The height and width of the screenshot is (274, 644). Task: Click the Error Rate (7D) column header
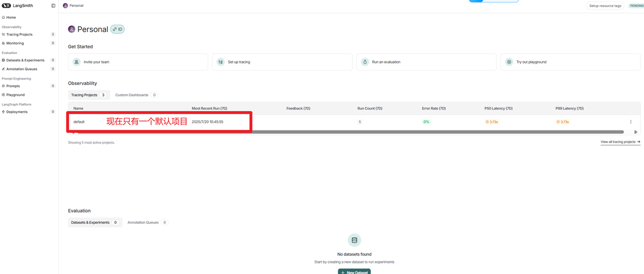click(x=434, y=108)
